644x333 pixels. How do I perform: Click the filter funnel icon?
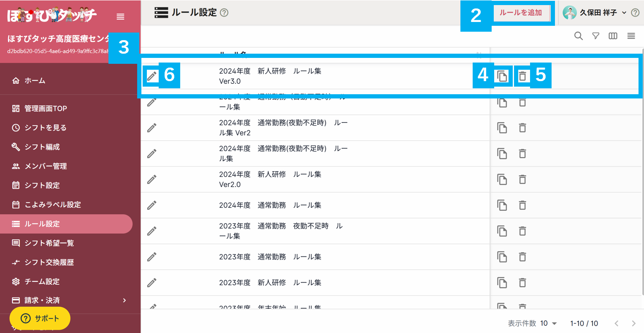[x=595, y=36]
